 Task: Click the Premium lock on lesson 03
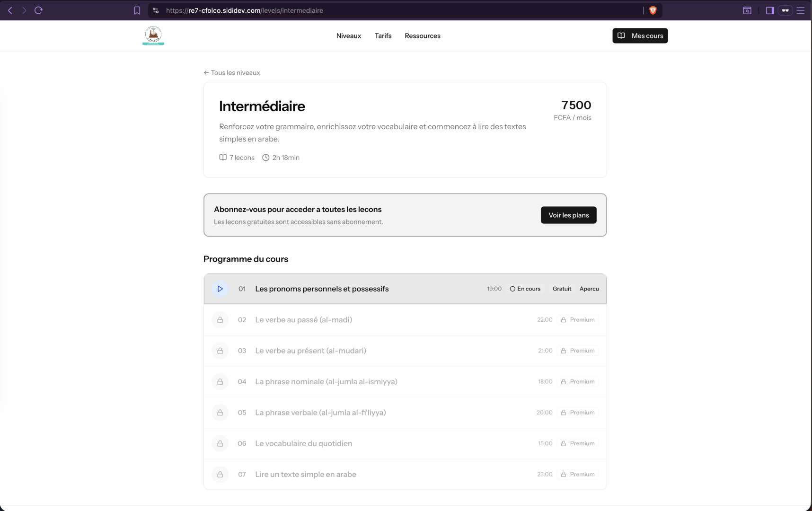tap(563, 351)
